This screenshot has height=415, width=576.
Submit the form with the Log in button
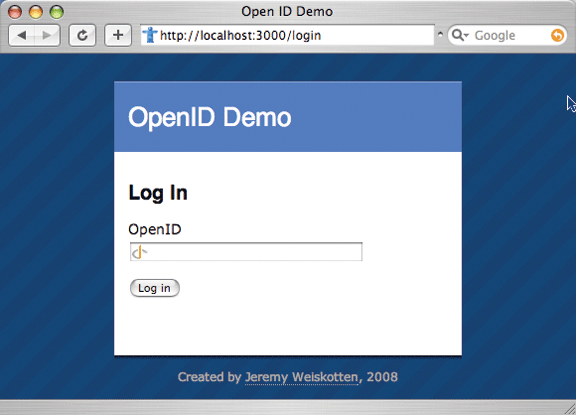pyautogui.click(x=155, y=288)
